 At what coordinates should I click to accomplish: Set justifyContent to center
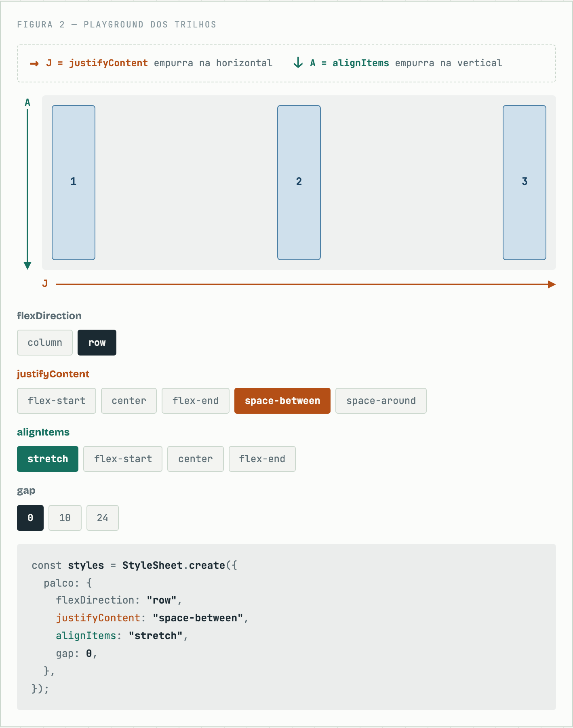click(x=129, y=401)
